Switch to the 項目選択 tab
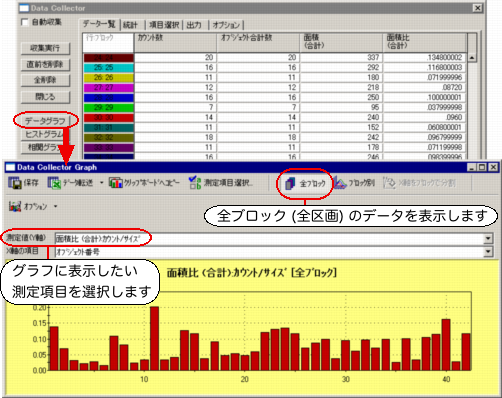502x398 pixels. click(x=164, y=25)
